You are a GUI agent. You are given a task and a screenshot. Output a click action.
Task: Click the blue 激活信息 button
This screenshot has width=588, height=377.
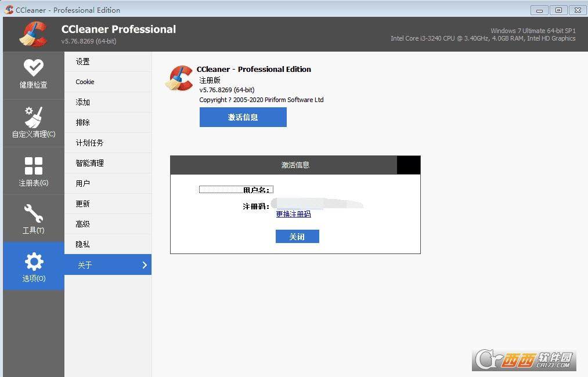tap(243, 117)
